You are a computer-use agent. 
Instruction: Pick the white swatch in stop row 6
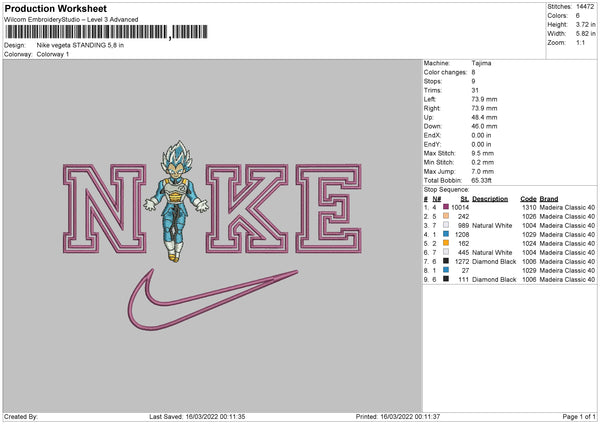[446, 252]
